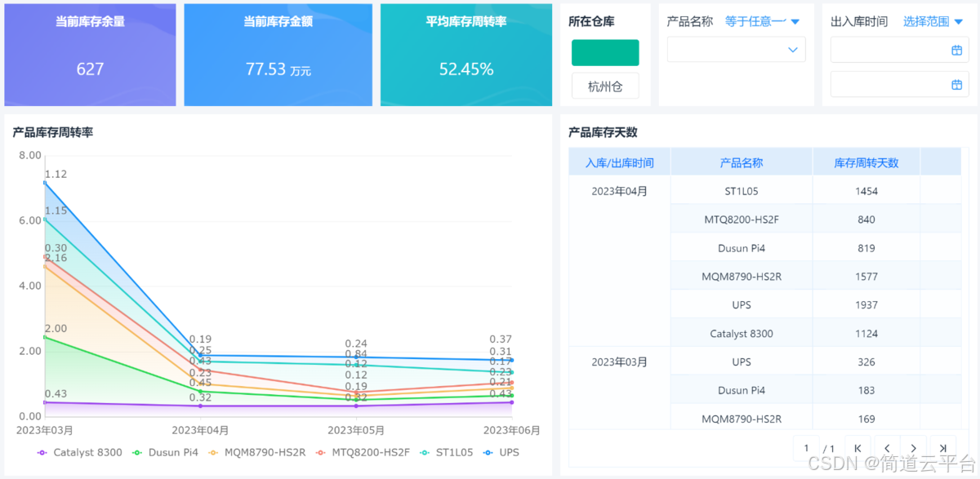
Task: Toggle MTQ8200-HS2F series in chart legend
Action: tap(362, 452)
